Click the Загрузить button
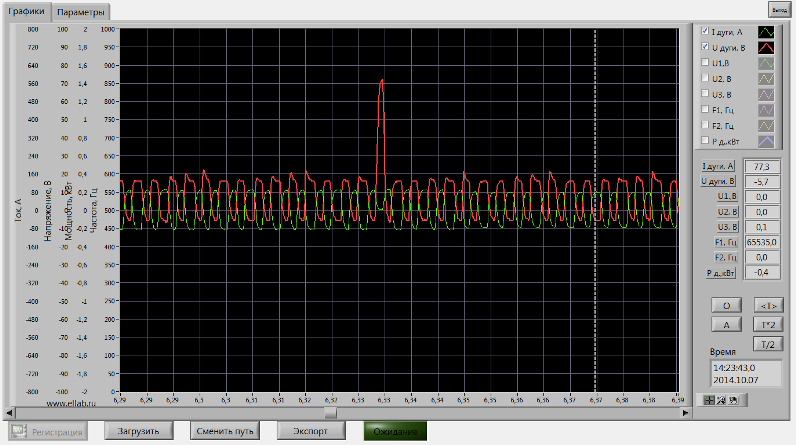 [139, 431]
